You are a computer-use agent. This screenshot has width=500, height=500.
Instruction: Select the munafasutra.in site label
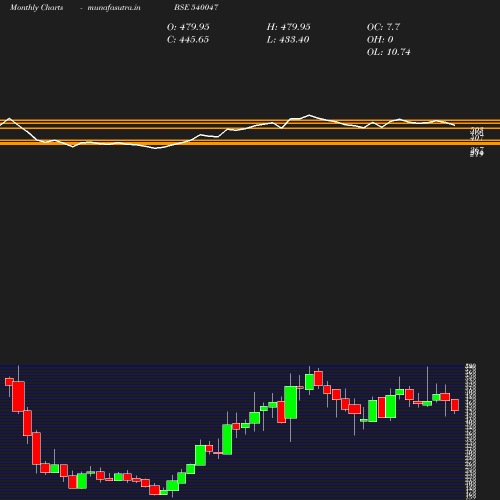[114, 7]
